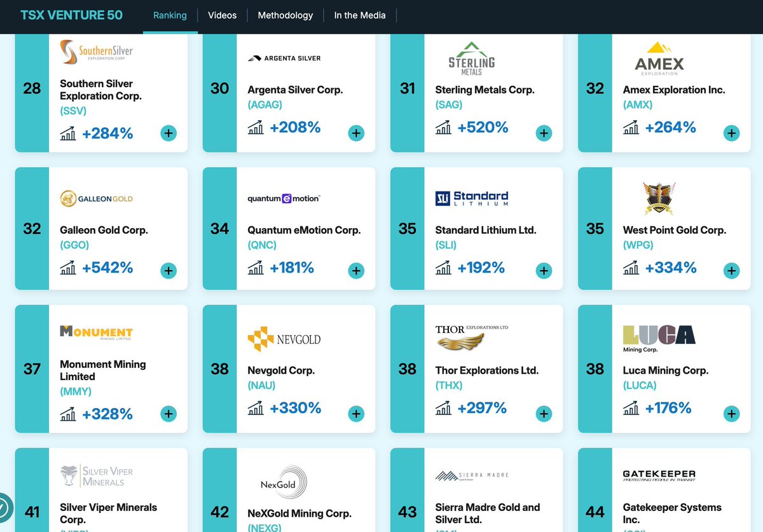Click the West Point Gold crest logo
763x532 pixels.
point(659,199)
